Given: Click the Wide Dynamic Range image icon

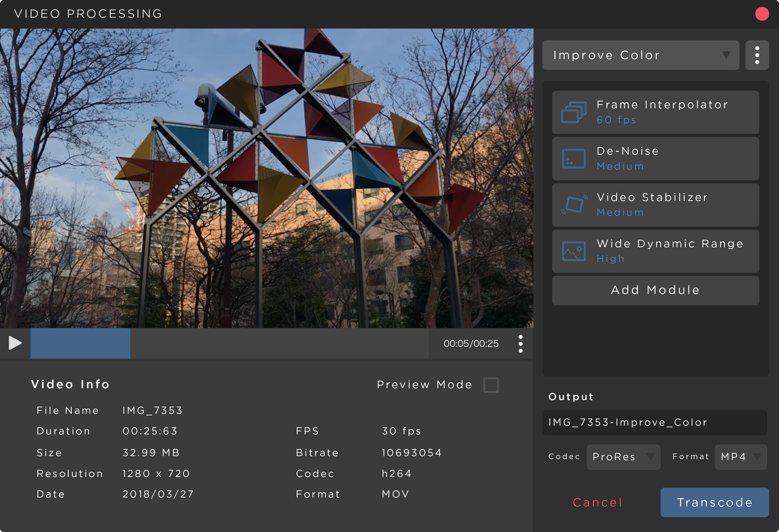Looking at the screenshot, I should pyautogui.click(x=574, y=251).
